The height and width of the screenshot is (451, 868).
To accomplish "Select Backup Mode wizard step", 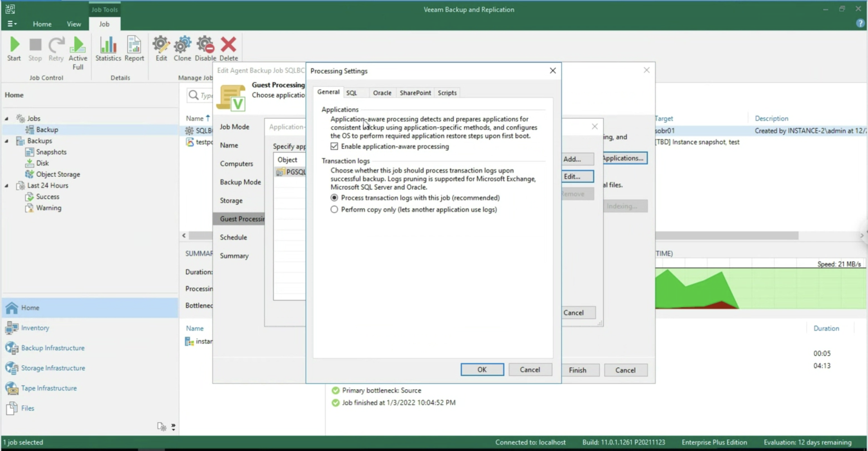I will click(x=240, y=182).
